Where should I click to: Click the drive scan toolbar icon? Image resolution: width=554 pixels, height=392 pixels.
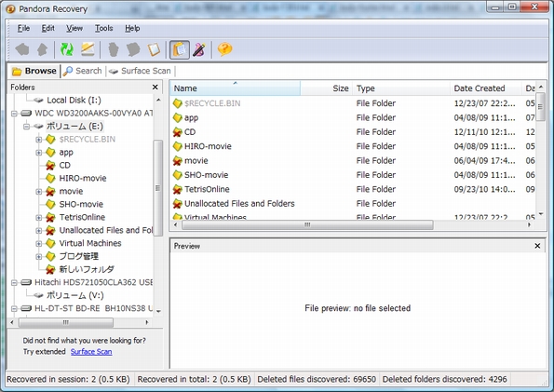click(x=88, y=49)
